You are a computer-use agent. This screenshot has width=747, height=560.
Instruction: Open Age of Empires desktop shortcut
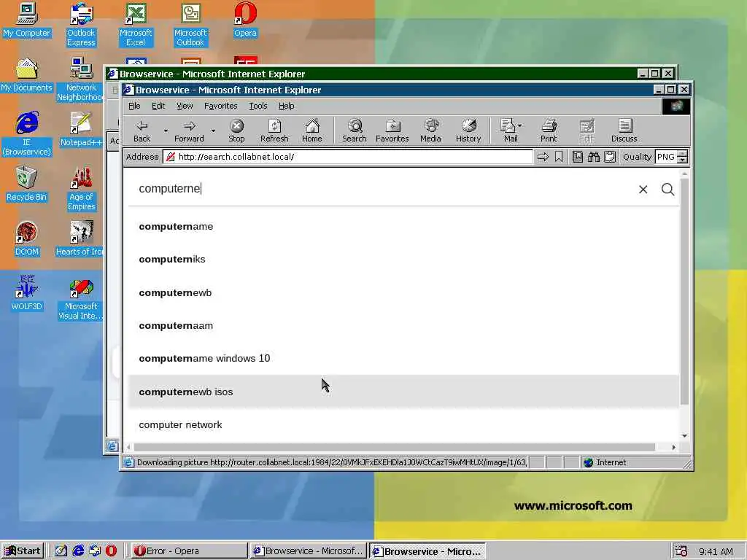[x=82, y=189]
